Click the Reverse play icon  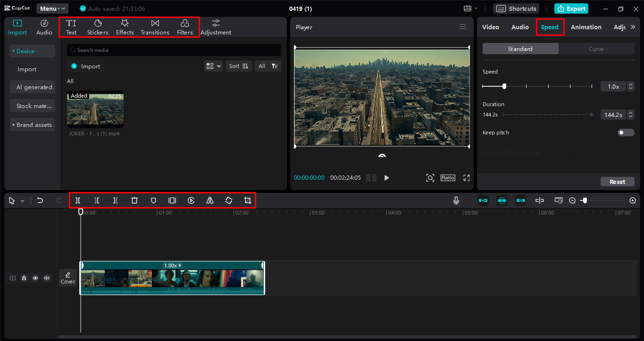pos(191,200)
